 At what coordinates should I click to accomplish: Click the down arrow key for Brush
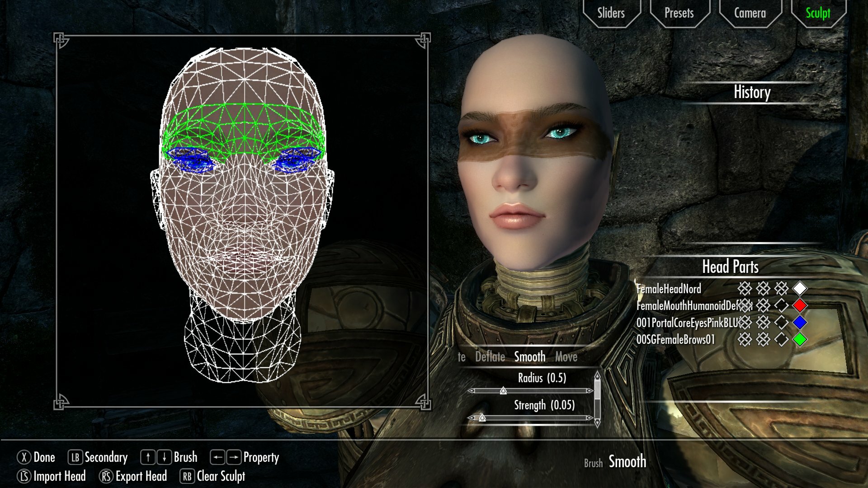click(x=164, y=457)
